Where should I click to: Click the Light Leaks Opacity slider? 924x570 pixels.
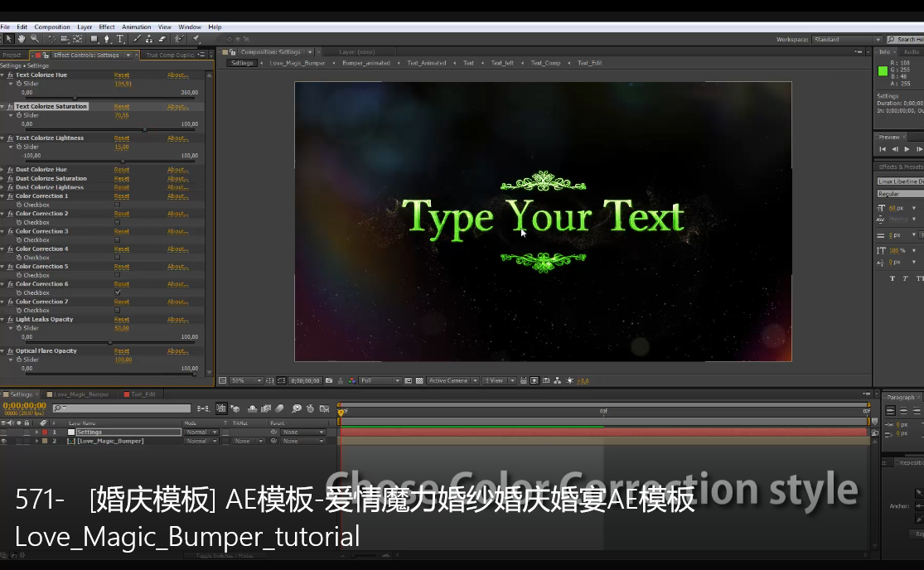coord(112,342)
